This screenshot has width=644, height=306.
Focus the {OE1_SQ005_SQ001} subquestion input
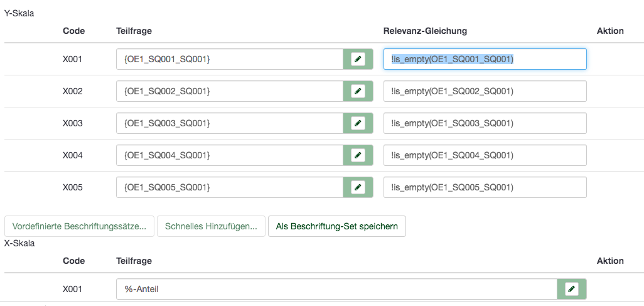tap(229, 187)
